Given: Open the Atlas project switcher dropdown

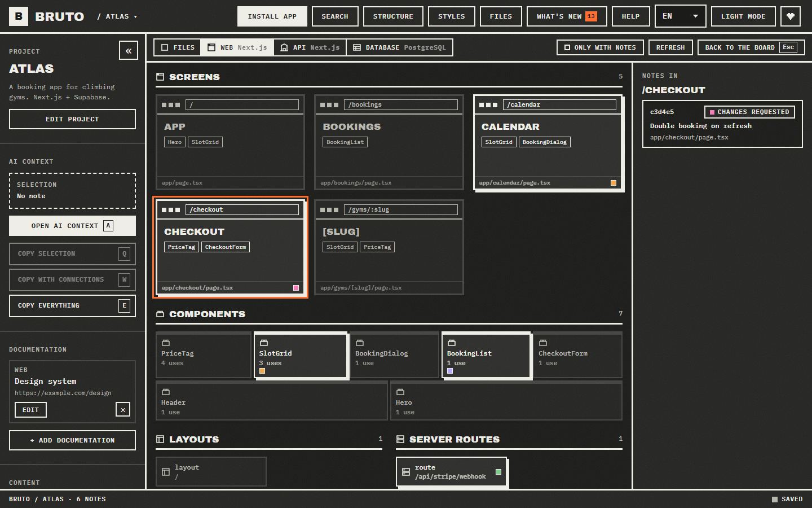Looking at the screenshot, I should [x=117, y=16].
